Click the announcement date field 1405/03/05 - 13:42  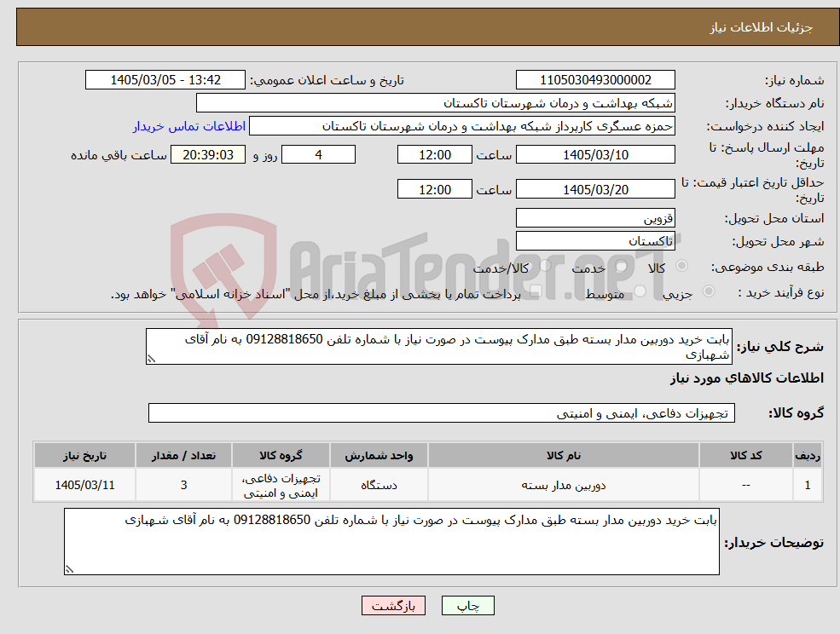click(x=165, y=80)
